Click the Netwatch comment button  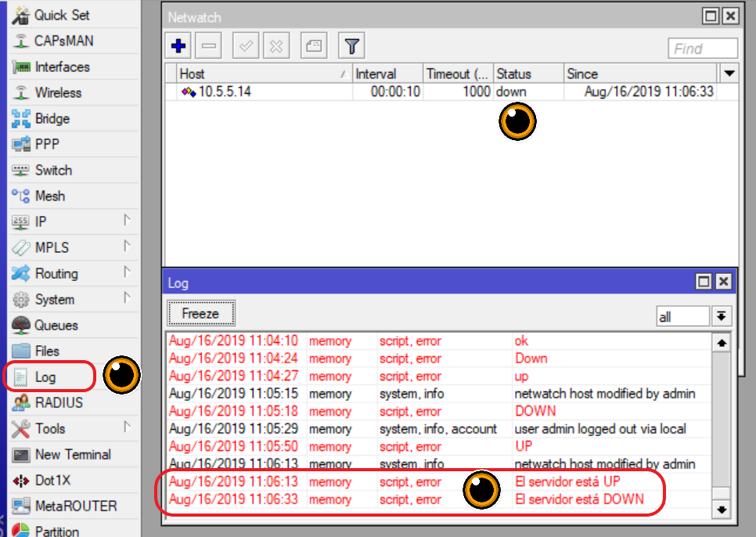pos(314,46)
